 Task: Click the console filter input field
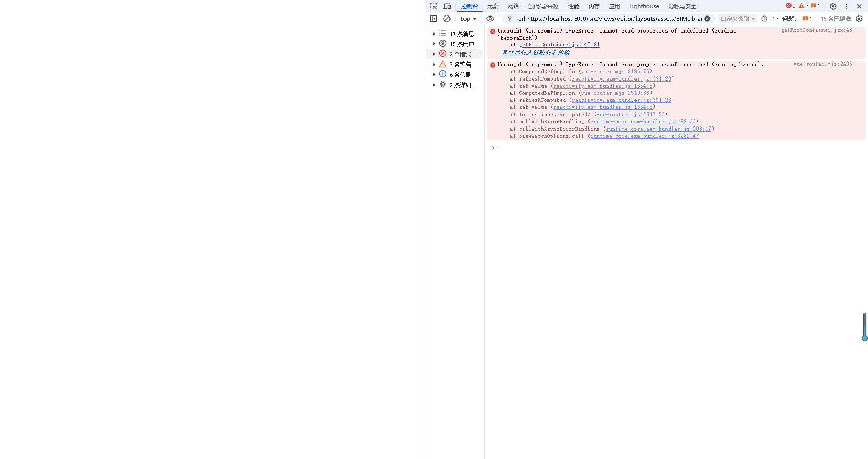click(x=609, y=19)
